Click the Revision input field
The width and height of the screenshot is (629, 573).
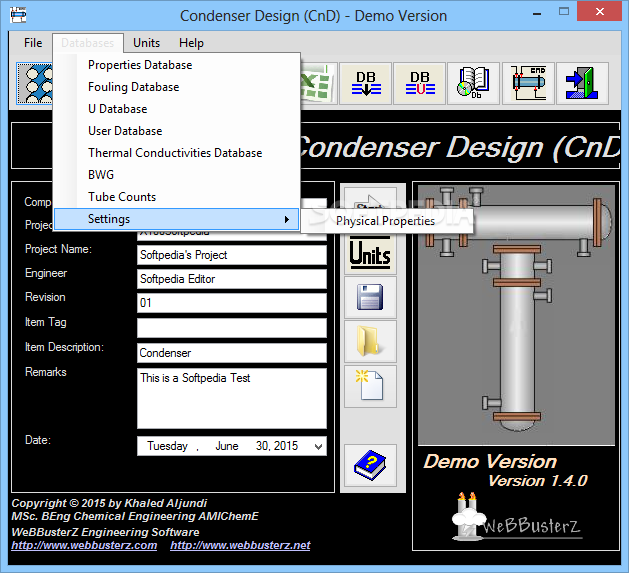tap(232, 303)
